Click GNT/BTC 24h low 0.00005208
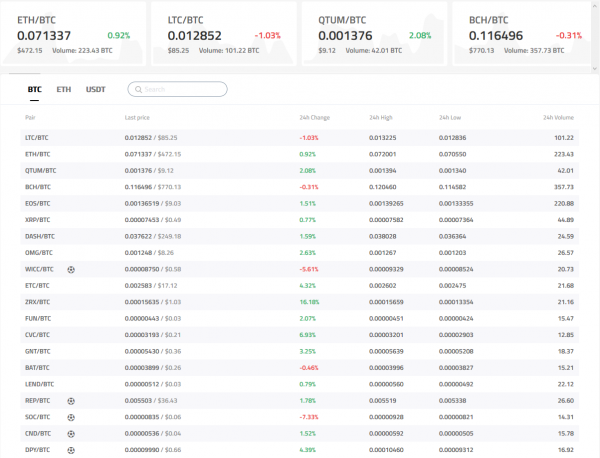Image resolution: width=600 pixels, height=458 pixels. [x=456, y=351]
